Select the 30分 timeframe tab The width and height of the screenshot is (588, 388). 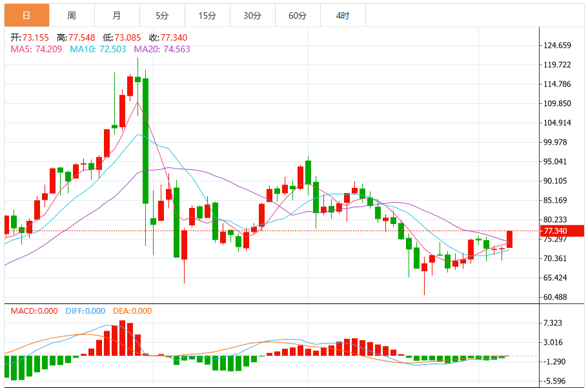pyautogui.click(x=252, y=15)
